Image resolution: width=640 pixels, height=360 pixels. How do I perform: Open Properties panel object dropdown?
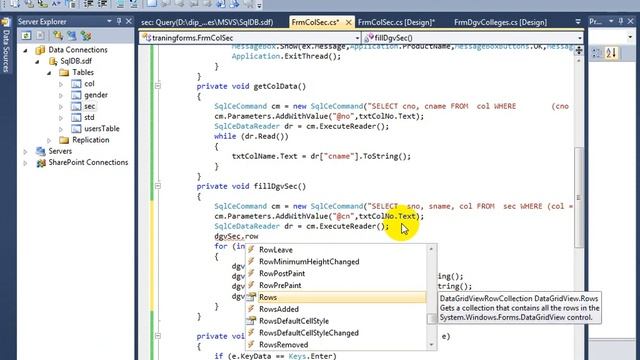[630, 38]
